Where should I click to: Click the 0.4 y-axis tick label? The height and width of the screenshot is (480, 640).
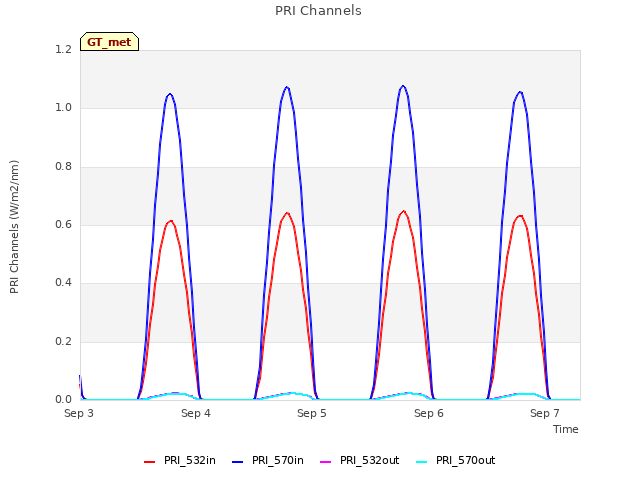63,282
